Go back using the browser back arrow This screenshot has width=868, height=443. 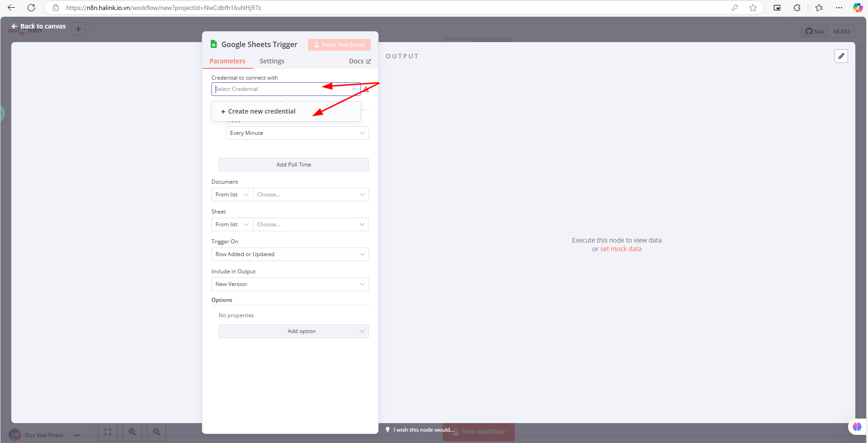point(11,8)
